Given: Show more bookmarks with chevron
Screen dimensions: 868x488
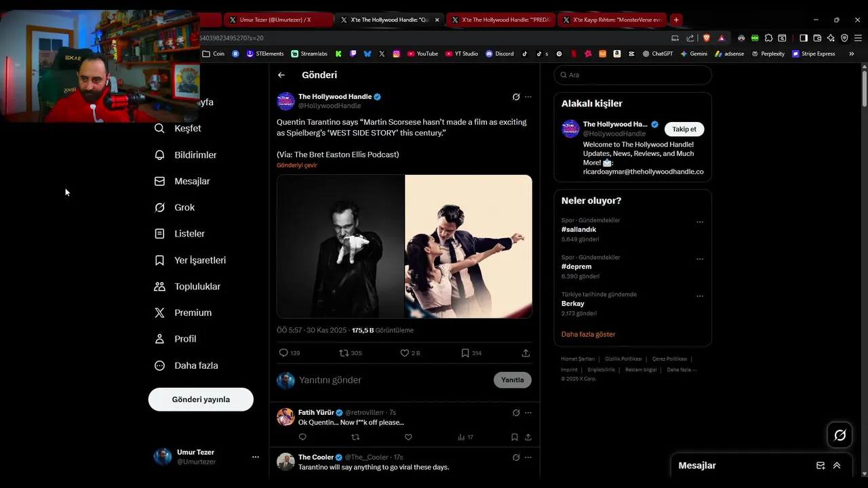Looking at the screenshot, I should [x=852, y=54].
